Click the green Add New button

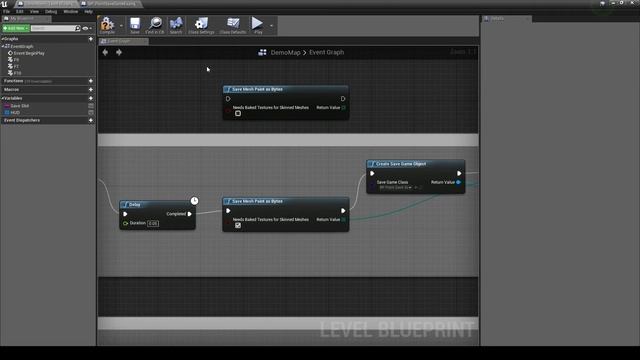pyautogui.click(x=16, y=28)
